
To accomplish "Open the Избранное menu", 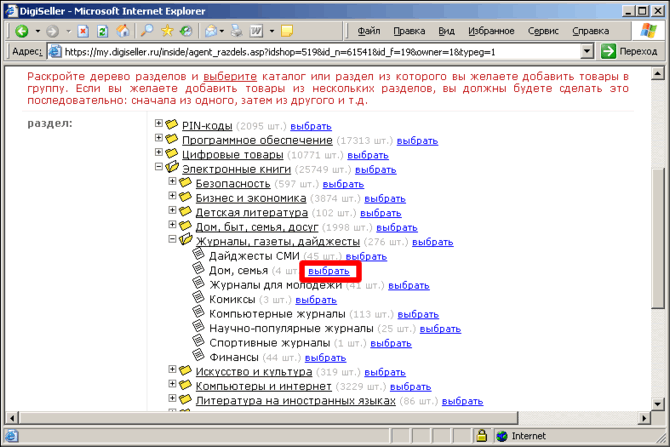I will pos(491,31).
